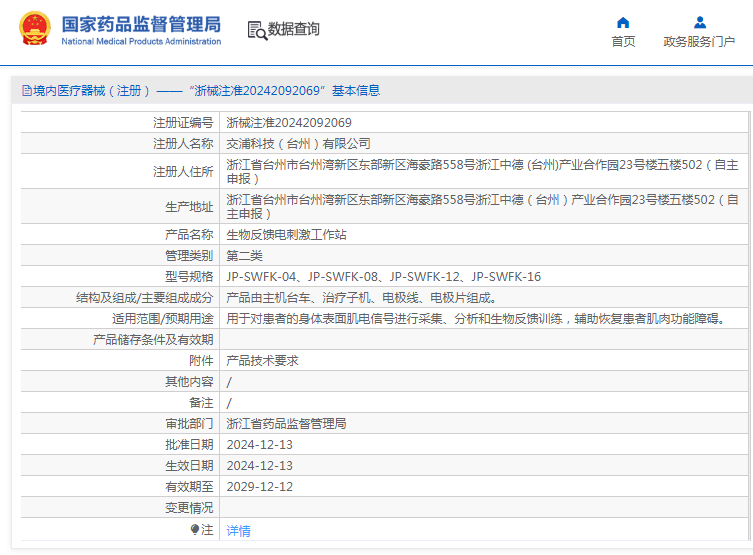The width and height of the screenshot is (753, 555).
Task: Click the 注册人名称 label
Action: click(x=183, y=144)
